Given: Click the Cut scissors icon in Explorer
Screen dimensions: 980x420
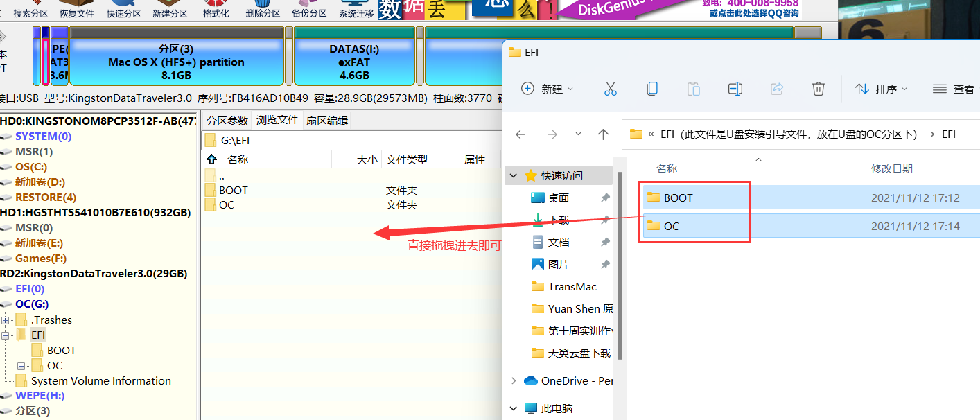Looking at the screenshot, I should (610, 89).
